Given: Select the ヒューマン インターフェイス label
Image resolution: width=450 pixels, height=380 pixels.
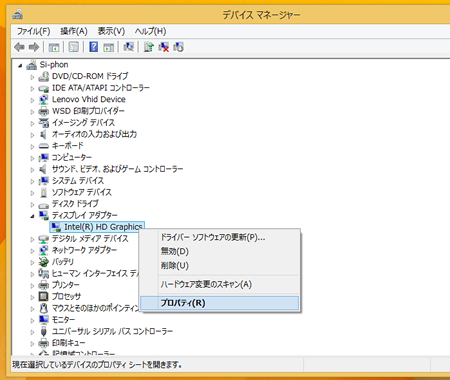Looking at the screenshot, I should point(95,273).
